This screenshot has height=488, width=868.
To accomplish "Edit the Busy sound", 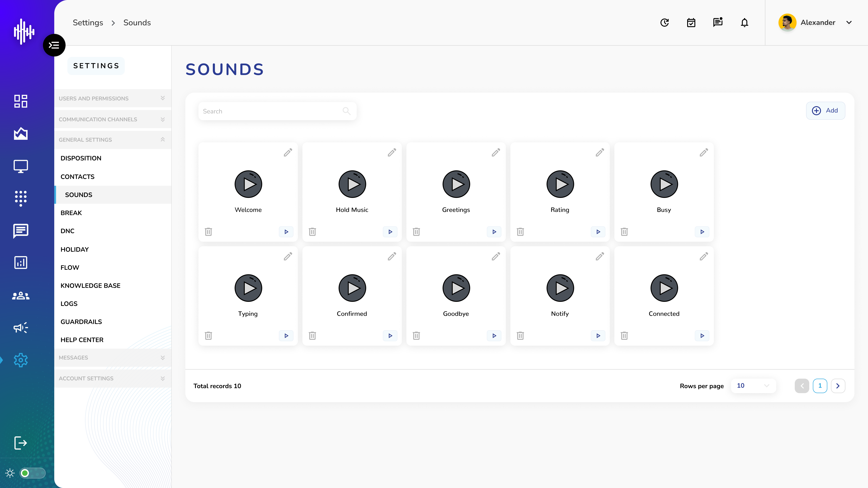I will tap(704, 153).
